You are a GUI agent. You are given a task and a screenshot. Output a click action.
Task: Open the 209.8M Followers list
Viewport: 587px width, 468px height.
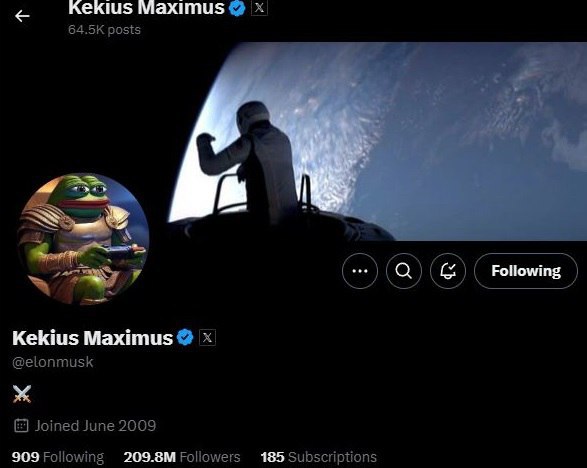coord(182,457)
